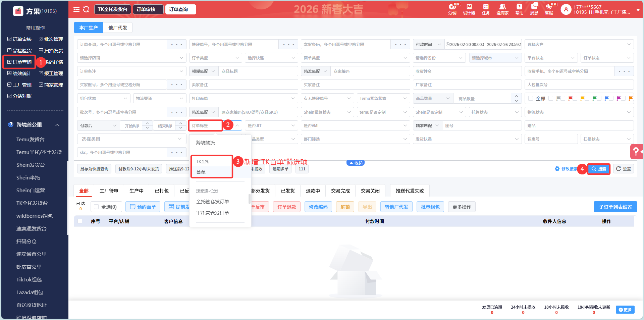The height and width of the screenshot is (320, 644).
Task: Open the 选择客户 customer dropdown
Action: click(x=579, y=44)
